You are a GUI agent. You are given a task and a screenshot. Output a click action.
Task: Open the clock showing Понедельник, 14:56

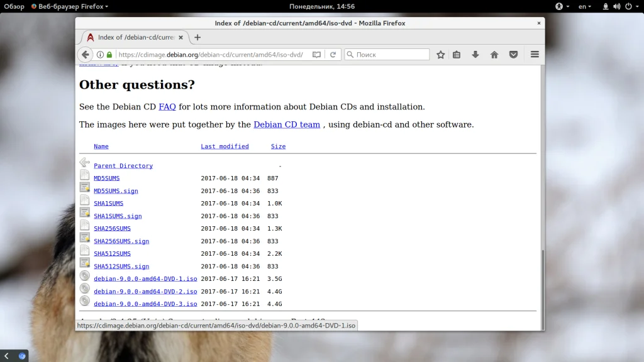(322, 6)
